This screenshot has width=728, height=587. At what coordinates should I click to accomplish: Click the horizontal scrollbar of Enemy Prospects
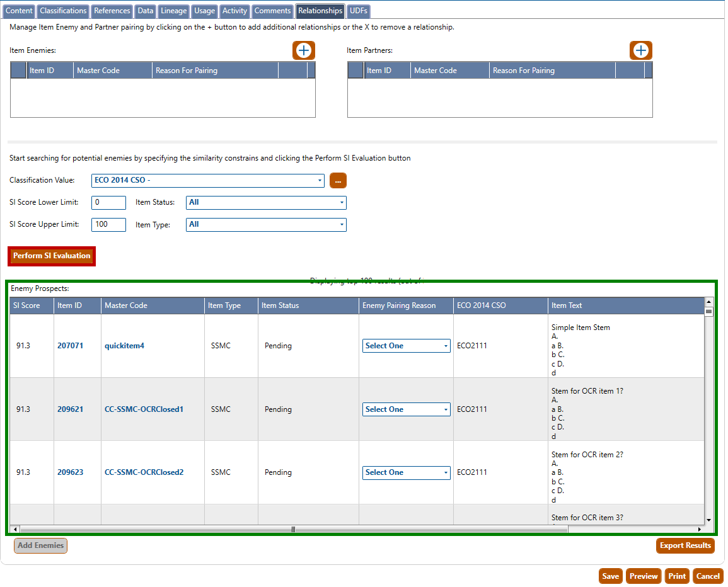click(x=293, y=529)
